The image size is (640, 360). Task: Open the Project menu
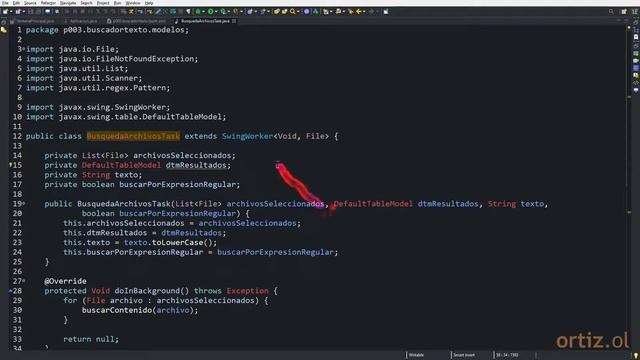[103, 3]
